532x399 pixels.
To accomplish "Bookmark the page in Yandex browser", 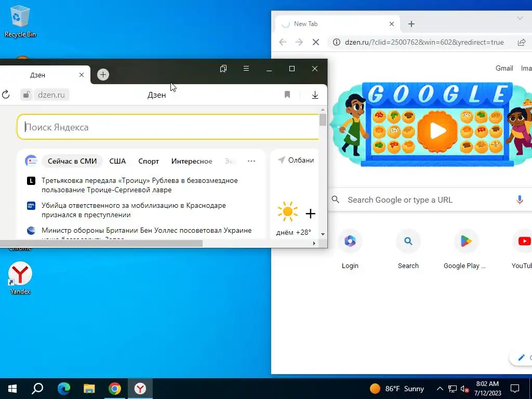I will (x=287, y=95).
